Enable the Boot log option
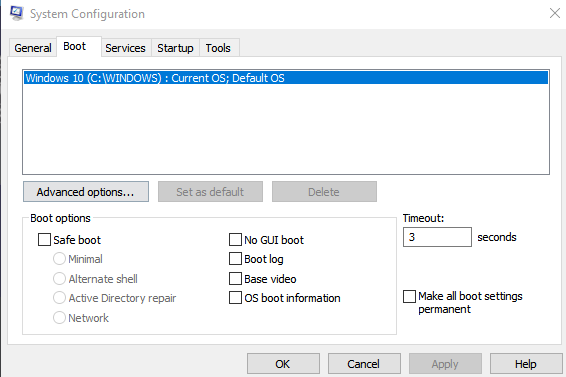Viewport: 566px width, 377px height. (235, 259)
